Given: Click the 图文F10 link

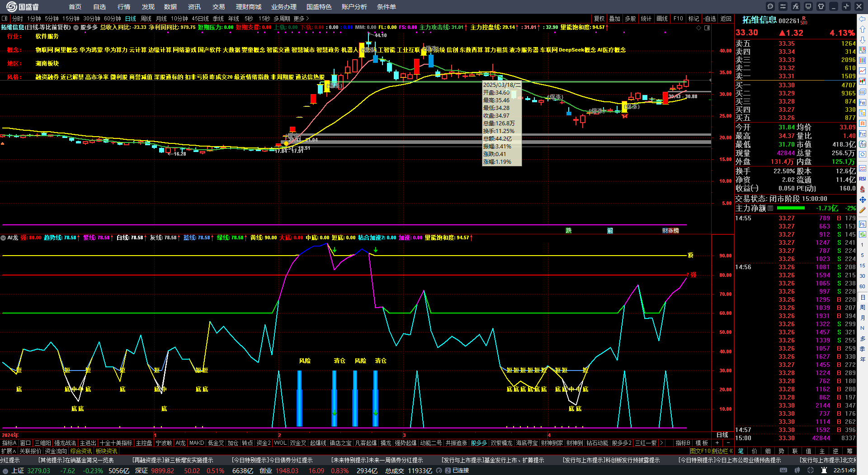Looking at the screenshot, I should pyautogui.click(x=700, y=451).
